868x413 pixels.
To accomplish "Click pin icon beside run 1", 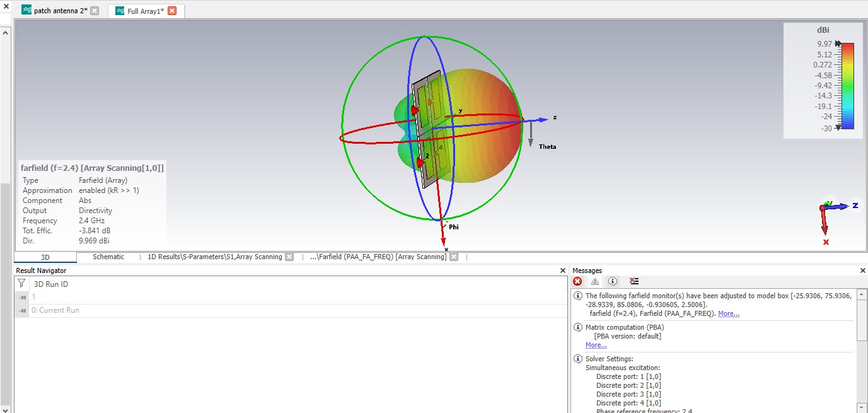I will (x=23, y=297).
